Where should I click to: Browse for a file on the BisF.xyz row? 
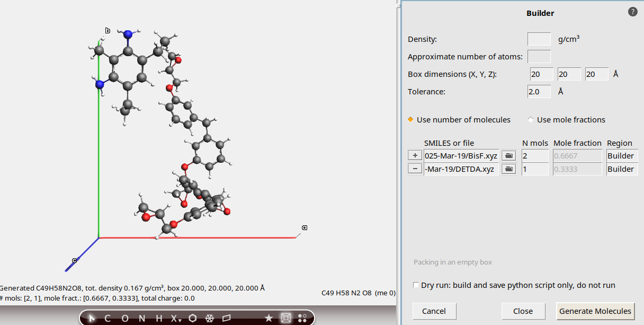tap(508, 155)
